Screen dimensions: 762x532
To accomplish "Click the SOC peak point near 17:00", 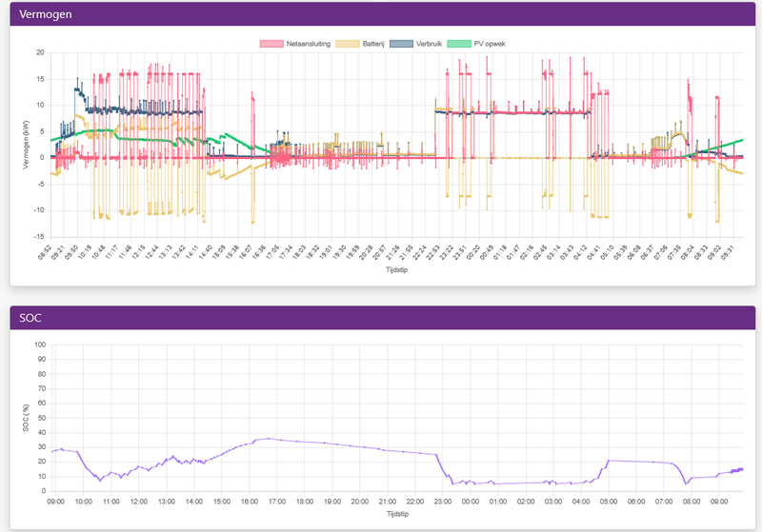I will 269,439.
